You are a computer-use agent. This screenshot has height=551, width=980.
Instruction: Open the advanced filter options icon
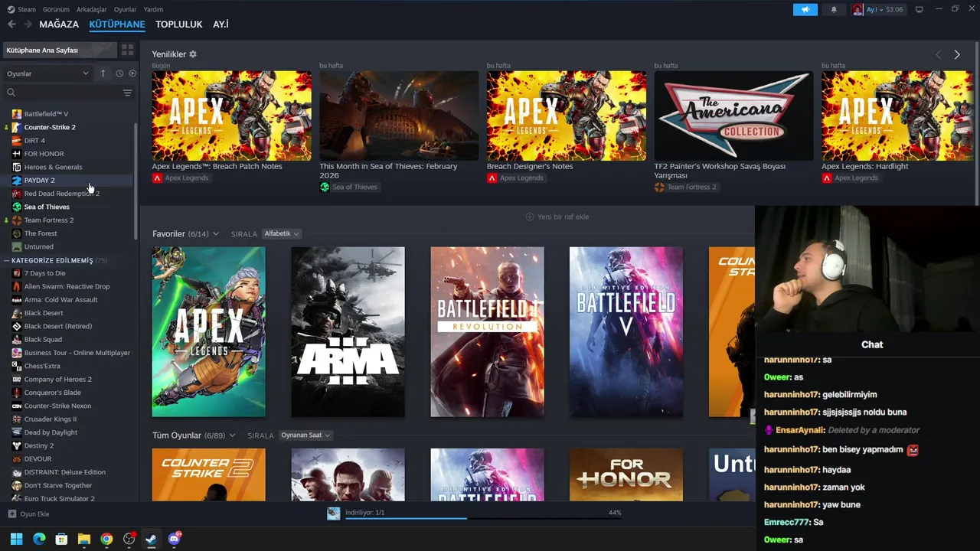pyautogui.click(x=127, y=93)
